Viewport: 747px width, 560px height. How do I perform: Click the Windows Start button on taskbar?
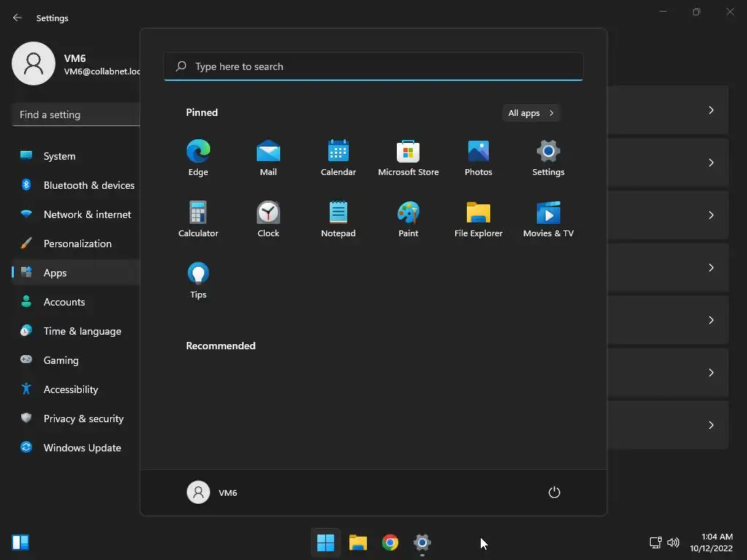(x=326, y=542)
